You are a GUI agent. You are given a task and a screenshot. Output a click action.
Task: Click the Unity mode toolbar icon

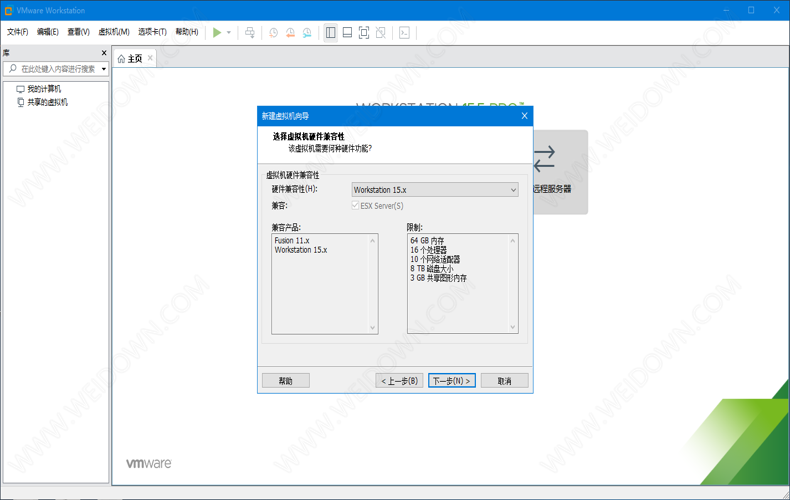point(381,33)
